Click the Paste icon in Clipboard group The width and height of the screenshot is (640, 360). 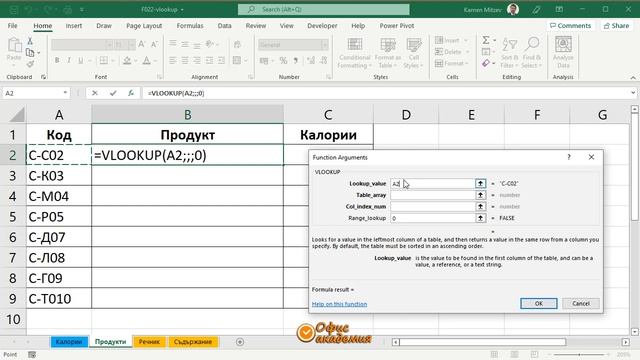click(14, 45)
